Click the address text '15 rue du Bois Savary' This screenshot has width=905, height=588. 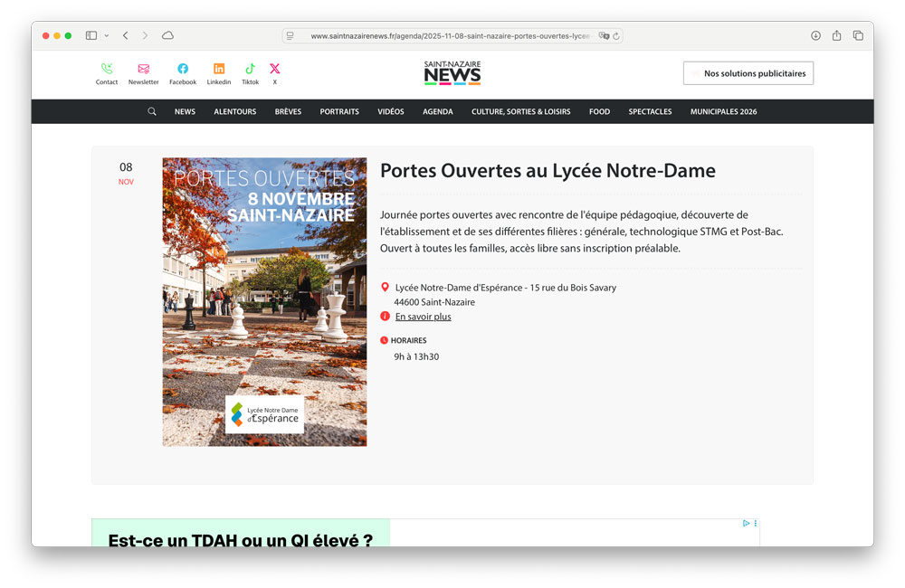pos(573,288)
